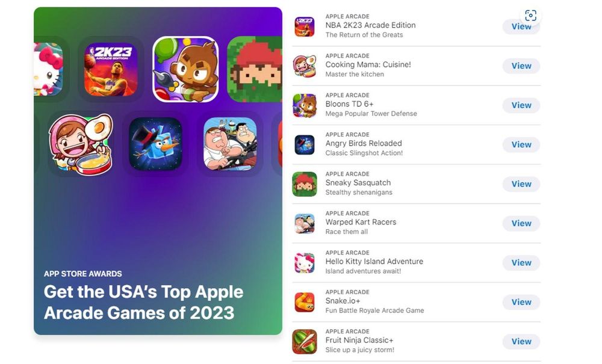Click the NBA 2K23 icon in the list
Image resolution: width=602 pixels, height=364 pixels.
click(305, 26)
